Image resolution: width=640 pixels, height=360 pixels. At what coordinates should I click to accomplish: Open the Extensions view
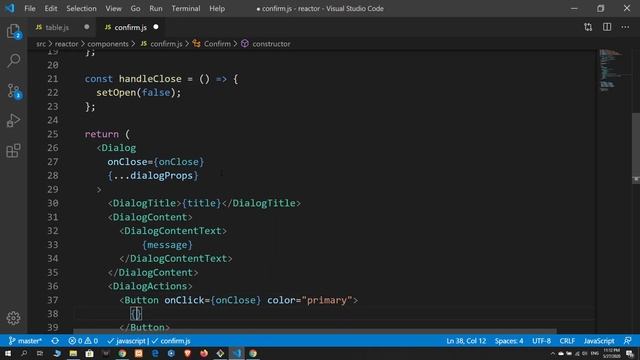tap(13, 150)
